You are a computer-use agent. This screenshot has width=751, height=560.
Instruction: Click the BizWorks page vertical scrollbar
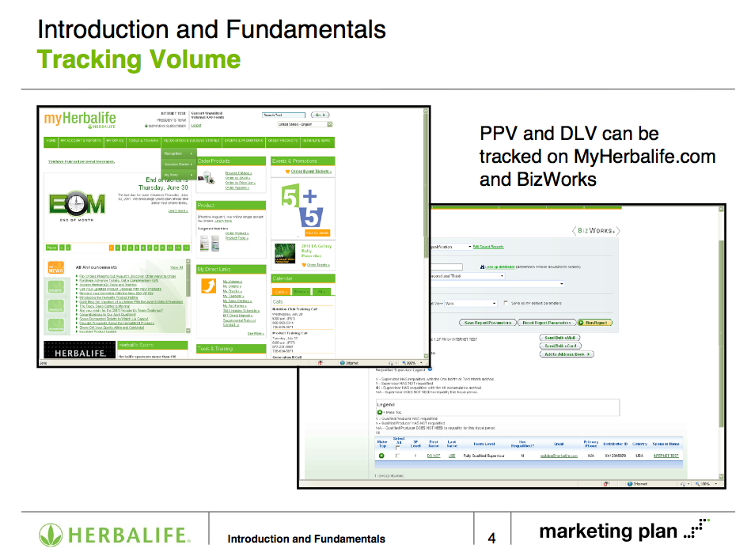coord(721,342)
